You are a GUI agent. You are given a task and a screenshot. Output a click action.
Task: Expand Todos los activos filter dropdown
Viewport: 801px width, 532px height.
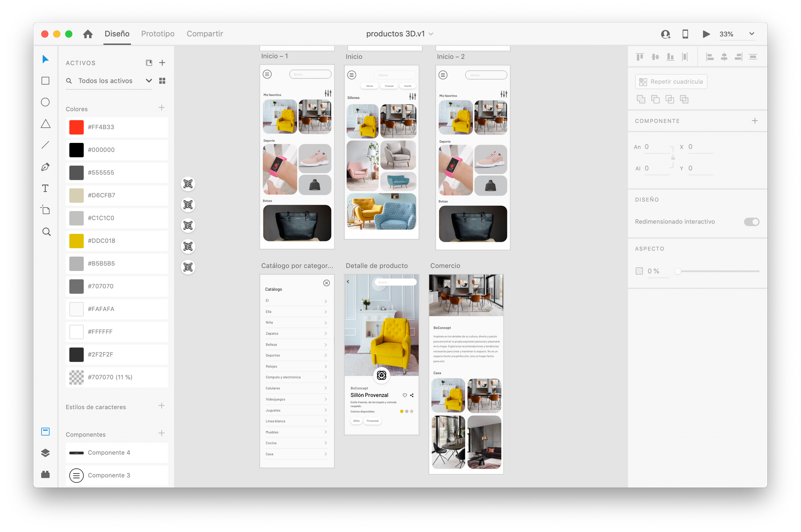149,81
